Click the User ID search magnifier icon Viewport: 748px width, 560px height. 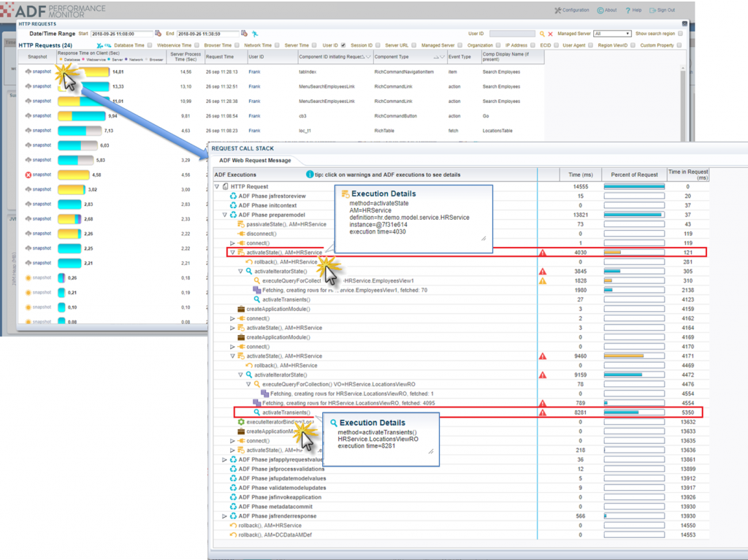542,34
